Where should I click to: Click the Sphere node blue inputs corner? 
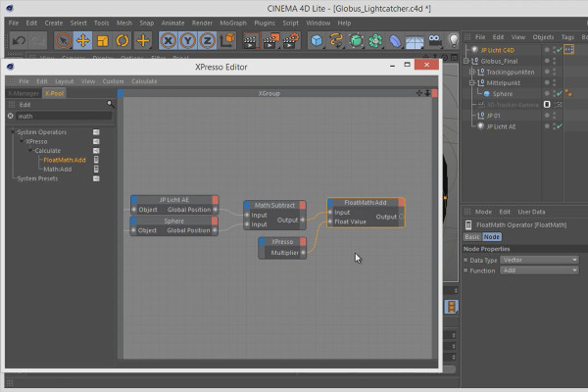click(x=133, y=220)
